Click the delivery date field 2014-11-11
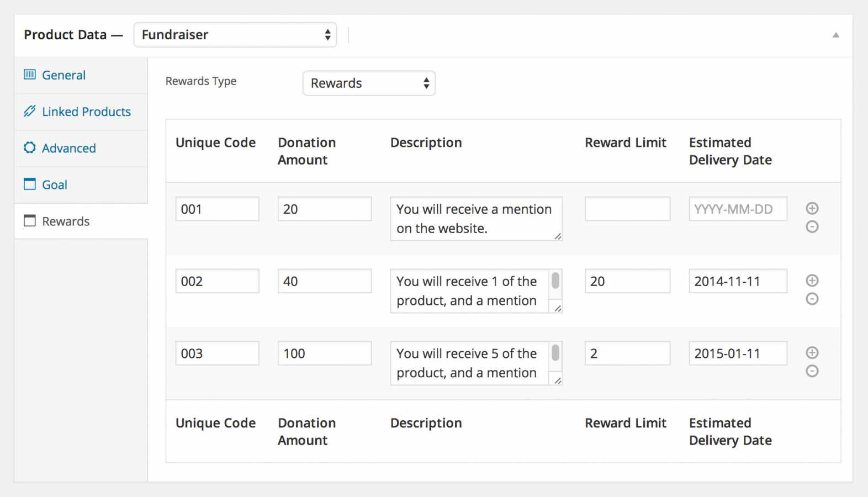Viewport: 868px width, 497px height. [738, 281]
